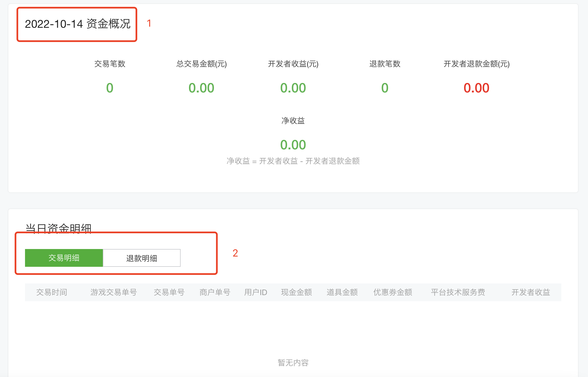Screen dimensions: 588x377
Task: Click the 开发者收益(元) amount
Action: click(x=293, y=88)
